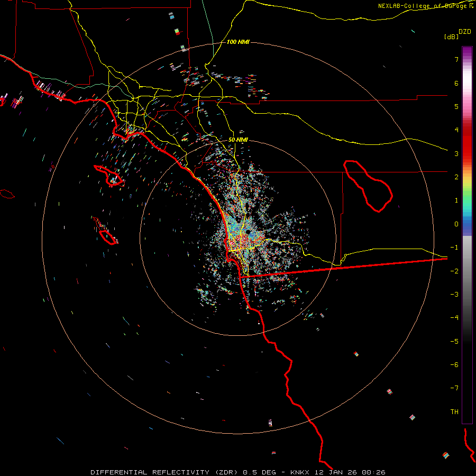Click the -2 value on the dB scale

coord(454,271)
